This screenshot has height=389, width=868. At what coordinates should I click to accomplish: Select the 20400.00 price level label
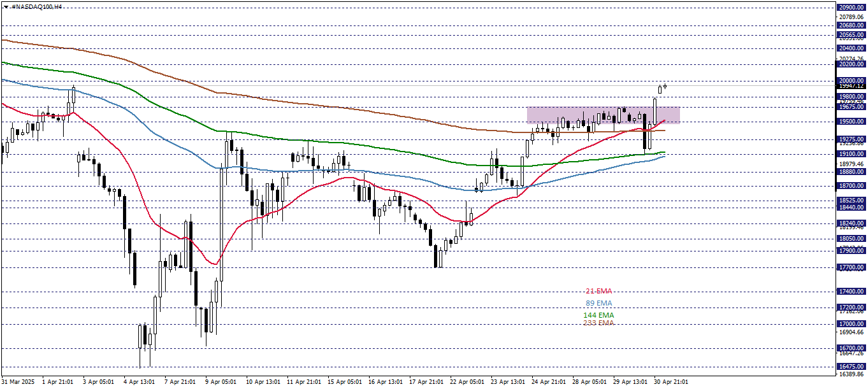(851, 48)
